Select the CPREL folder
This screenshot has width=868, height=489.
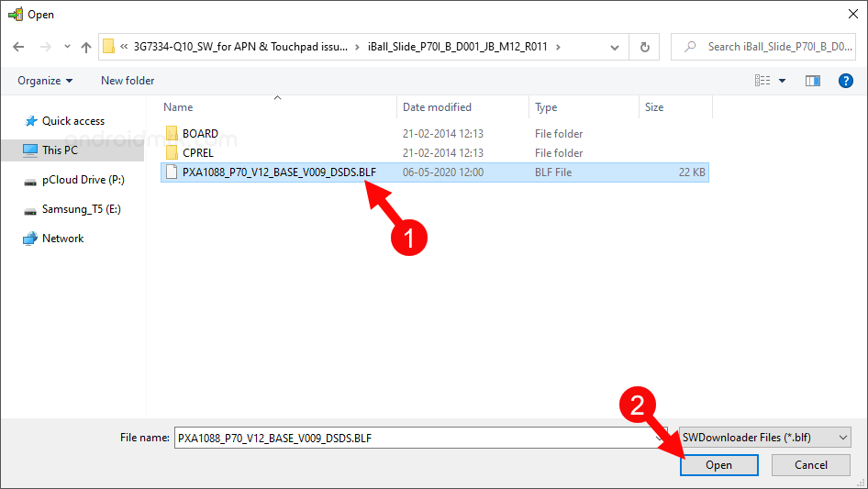pos(198,153)
